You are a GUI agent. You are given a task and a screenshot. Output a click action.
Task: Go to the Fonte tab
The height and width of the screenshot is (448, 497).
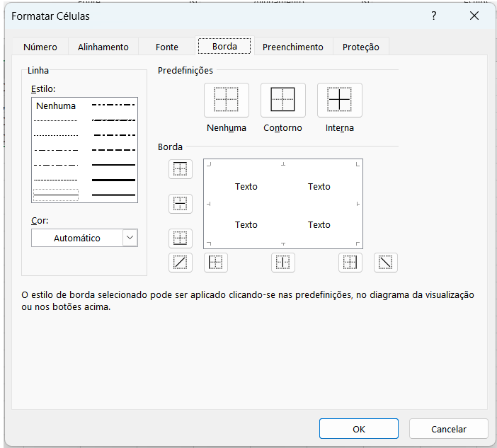167,47
